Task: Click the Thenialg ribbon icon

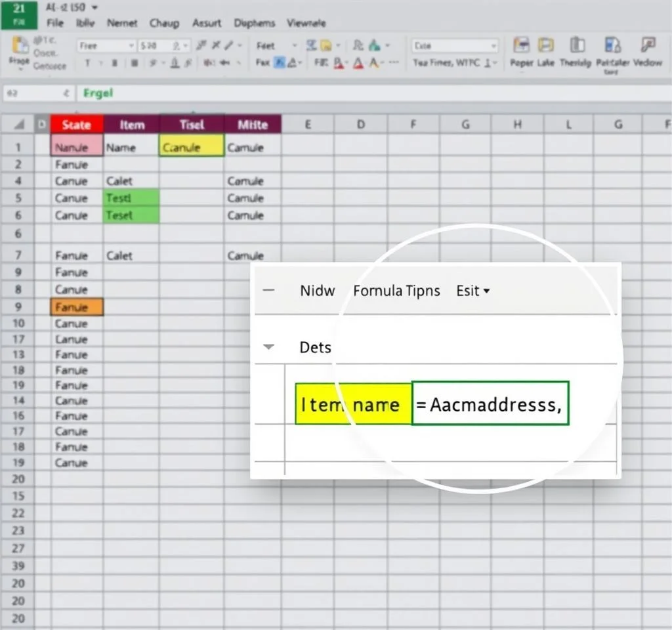Action: (577, 45)
